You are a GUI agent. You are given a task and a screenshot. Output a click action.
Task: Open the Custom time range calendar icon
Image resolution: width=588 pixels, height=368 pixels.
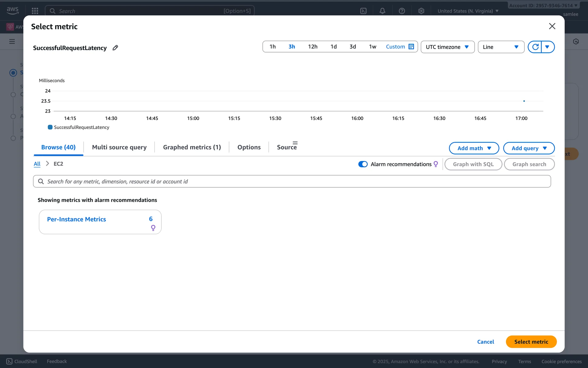(411, 47)
